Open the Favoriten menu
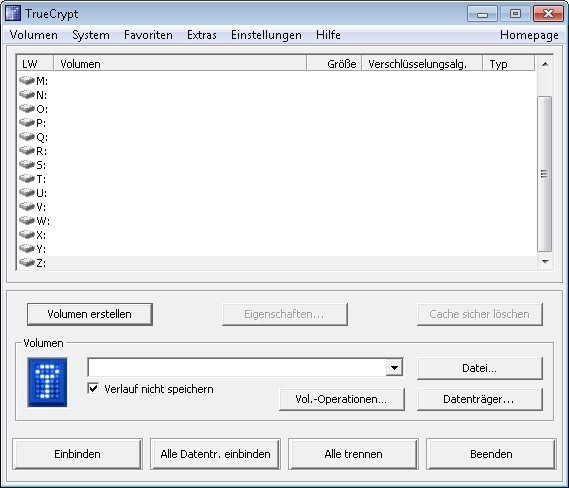The image size is (569, 488). [x=148, y=35]
